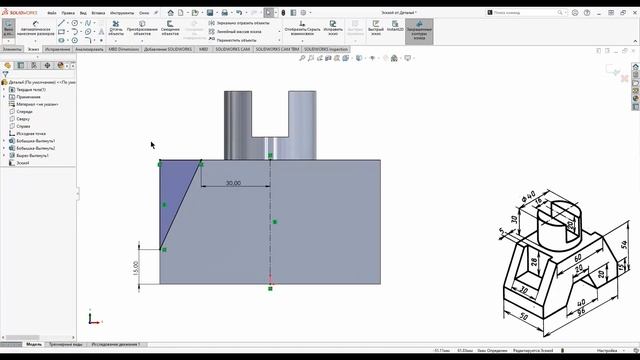Click the Print icon

pos(224,13)
